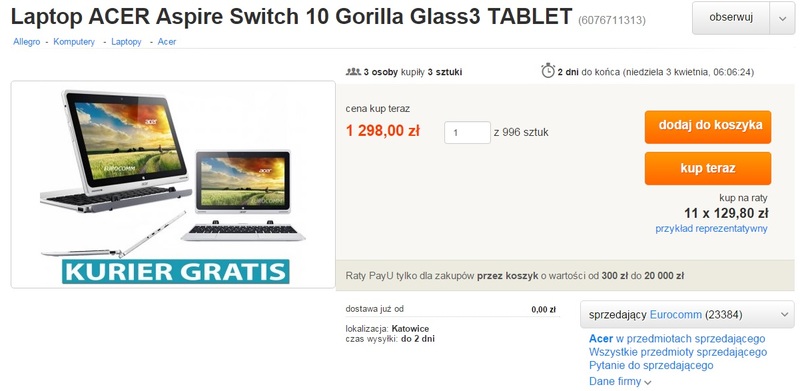
Task: Click the buyers people icon
Action: [353, 71]
